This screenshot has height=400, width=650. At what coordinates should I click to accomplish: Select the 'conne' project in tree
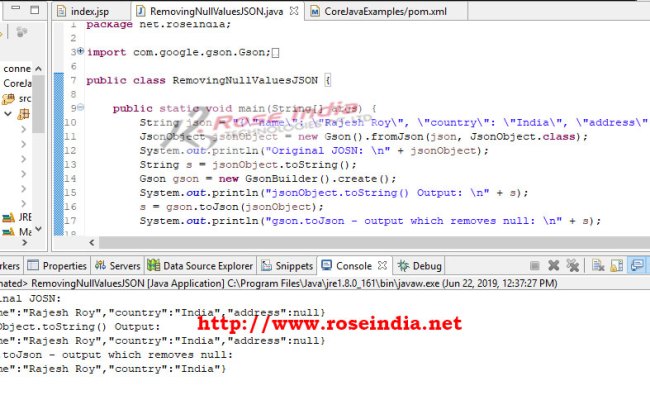pyautogui.click(x=17, y=69)
